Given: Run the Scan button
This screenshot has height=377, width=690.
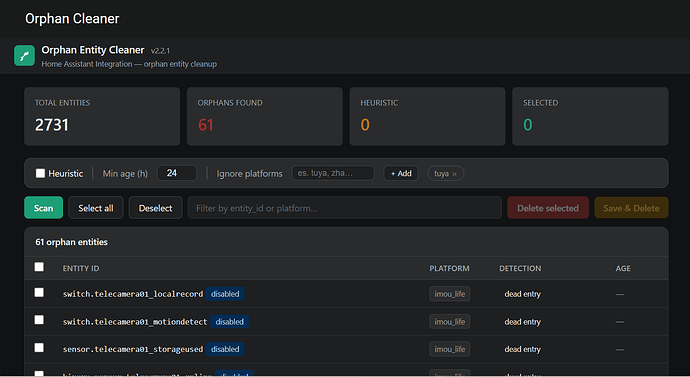Looking at the screenshot, I should pyautogui.click(x=44, y=208).
